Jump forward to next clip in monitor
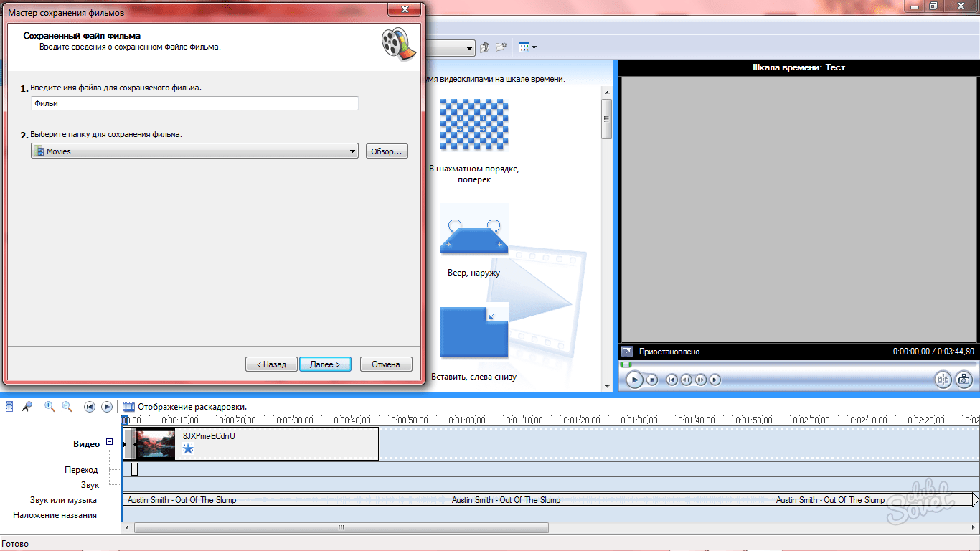The image size is (980, 551). pos(715,380)
